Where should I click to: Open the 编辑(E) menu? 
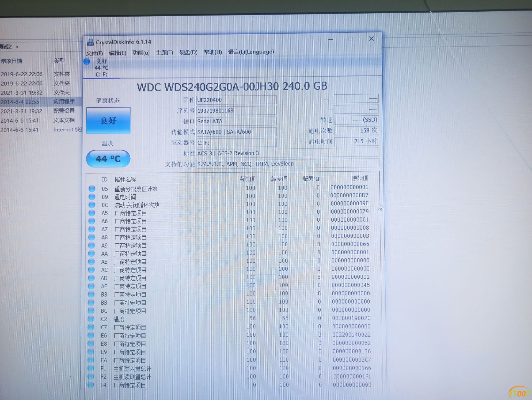pyautogui.click(x=117, y=53)
